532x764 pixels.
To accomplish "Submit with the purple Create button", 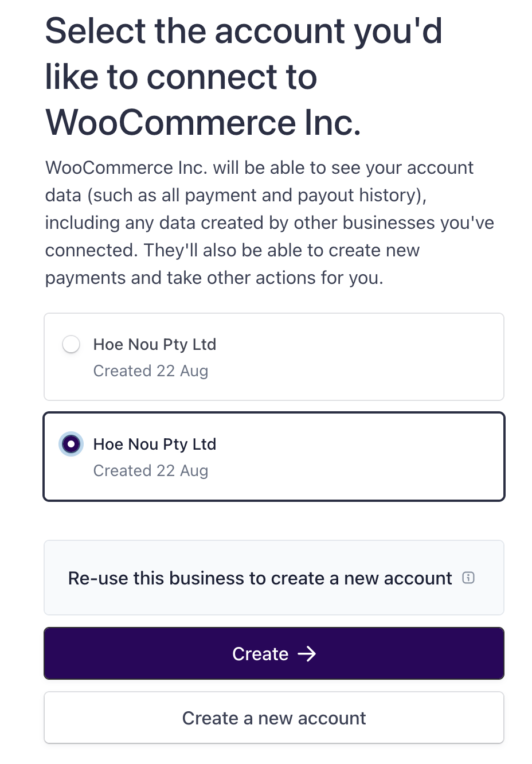I will [x=273, y=653].
